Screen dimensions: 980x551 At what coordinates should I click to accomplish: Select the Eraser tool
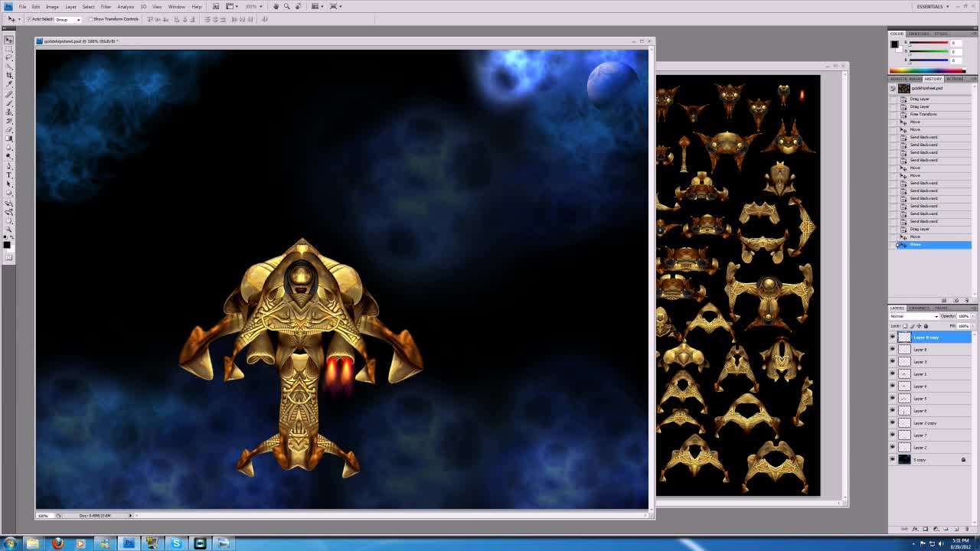(9, 129)
